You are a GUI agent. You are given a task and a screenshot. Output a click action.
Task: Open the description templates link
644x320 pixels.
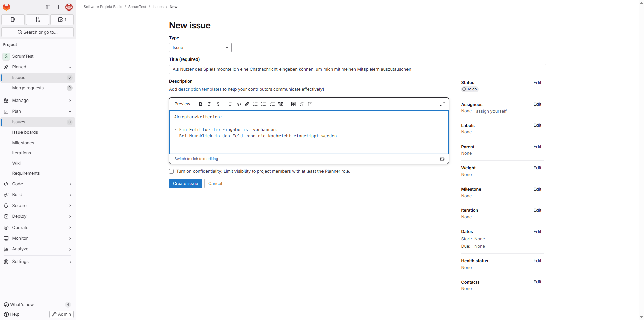200,89
